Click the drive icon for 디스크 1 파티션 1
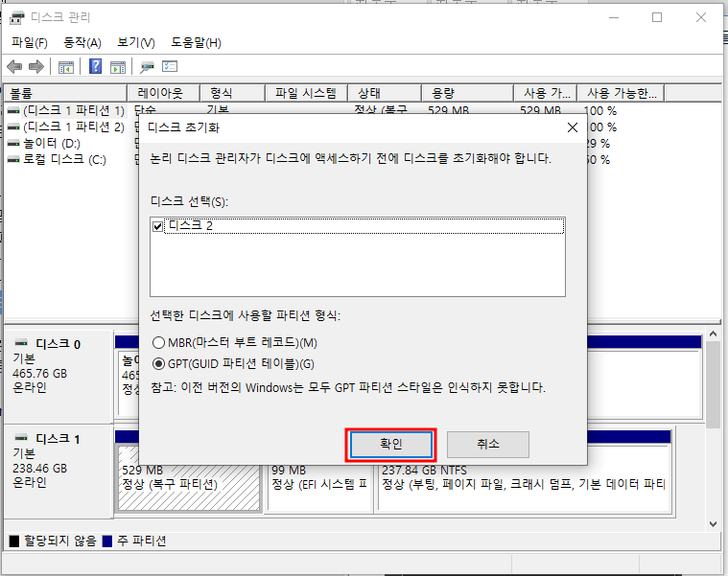 pos(14,111)
